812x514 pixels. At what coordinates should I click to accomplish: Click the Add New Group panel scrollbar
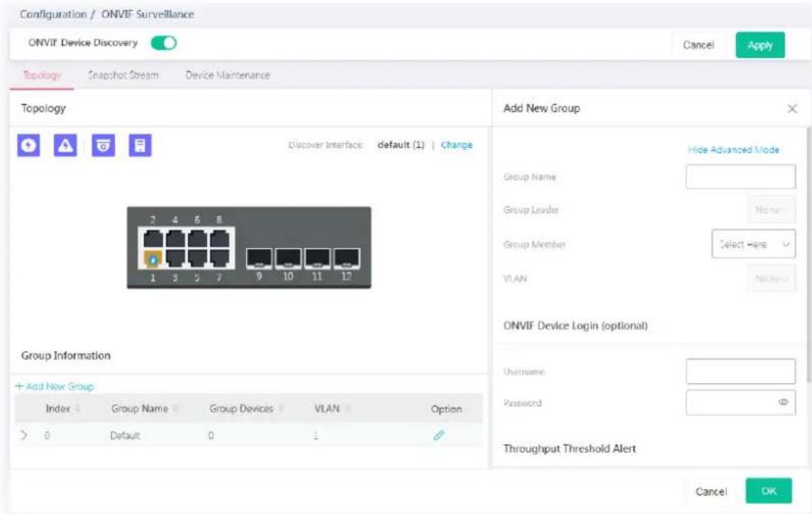click(x=808, y=254)
